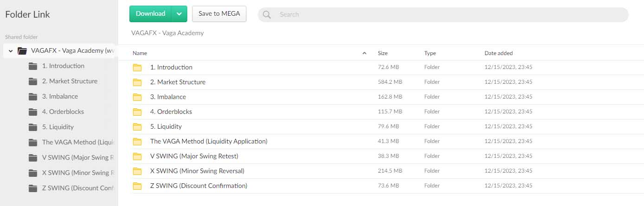Select 2. Market Structure name in file list
This screenshot has height=206, width=644.
point(178,82)
